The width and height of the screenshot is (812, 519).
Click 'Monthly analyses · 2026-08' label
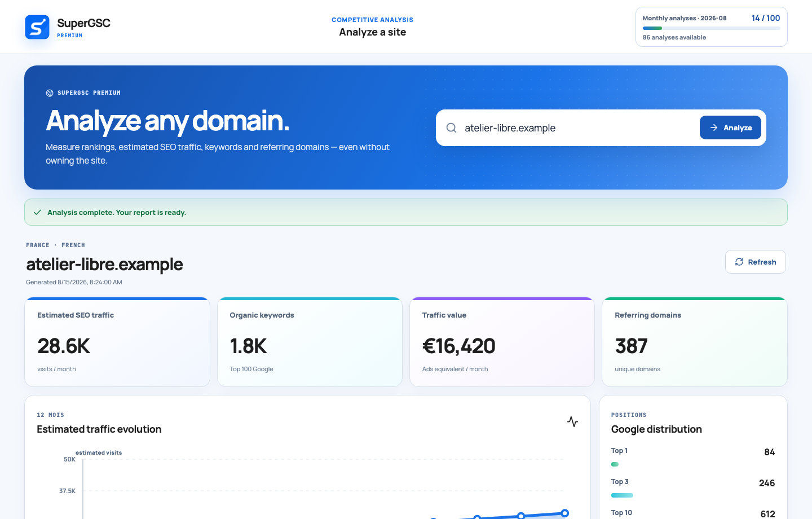coord(685,18)
